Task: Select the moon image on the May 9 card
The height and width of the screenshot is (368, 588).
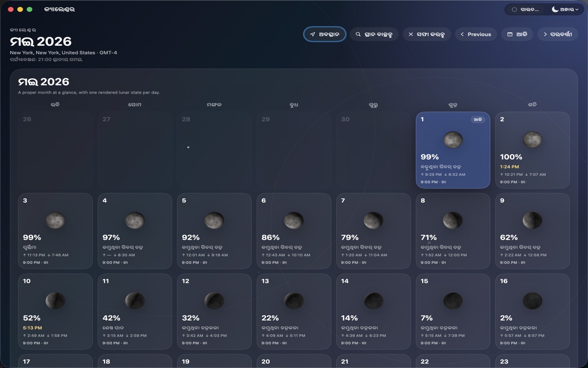Action: coord(532,220)
